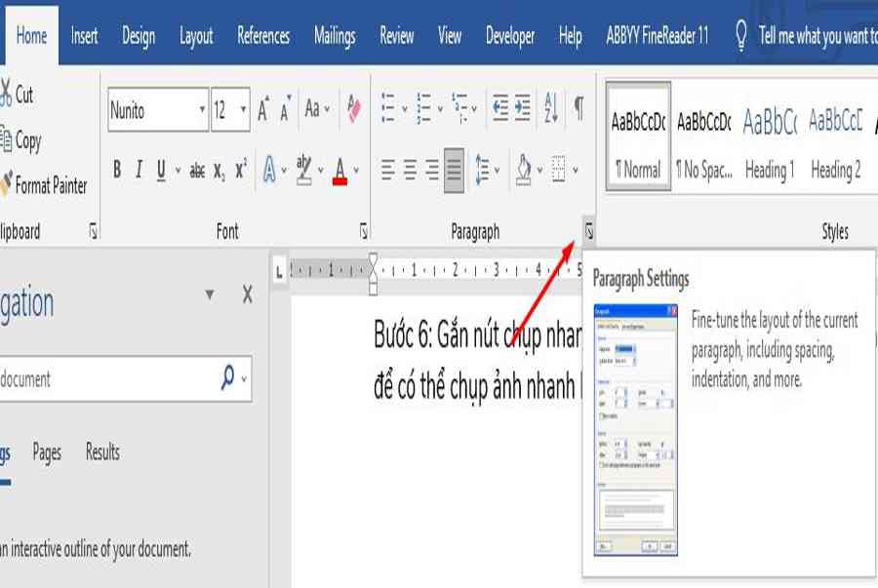
Task: Apply the Normal style
Action: coord(638,137)
